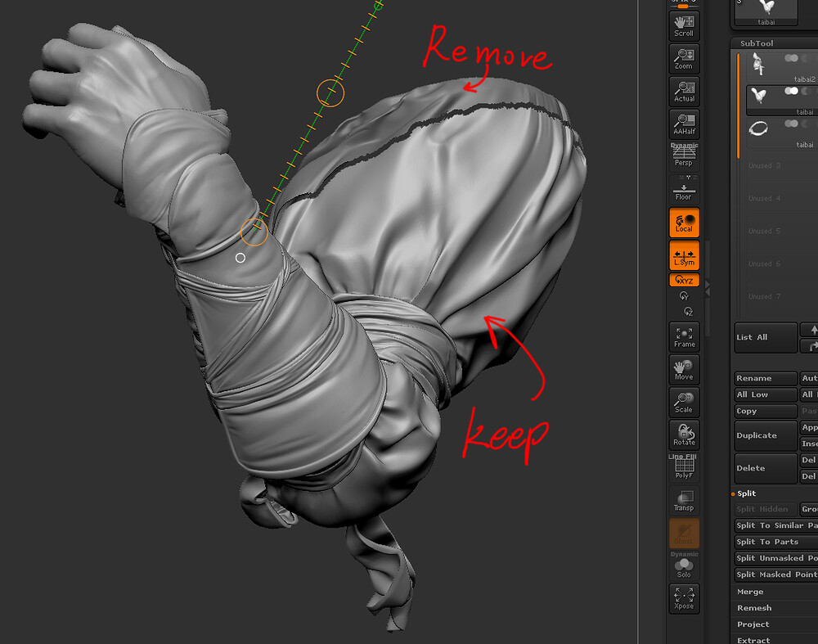Click Split Unmasked Points button

[x=776, y=558]
